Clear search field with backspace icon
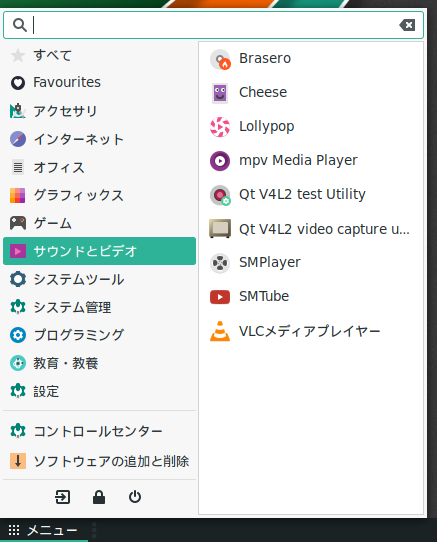 click(x=407, y=25)
